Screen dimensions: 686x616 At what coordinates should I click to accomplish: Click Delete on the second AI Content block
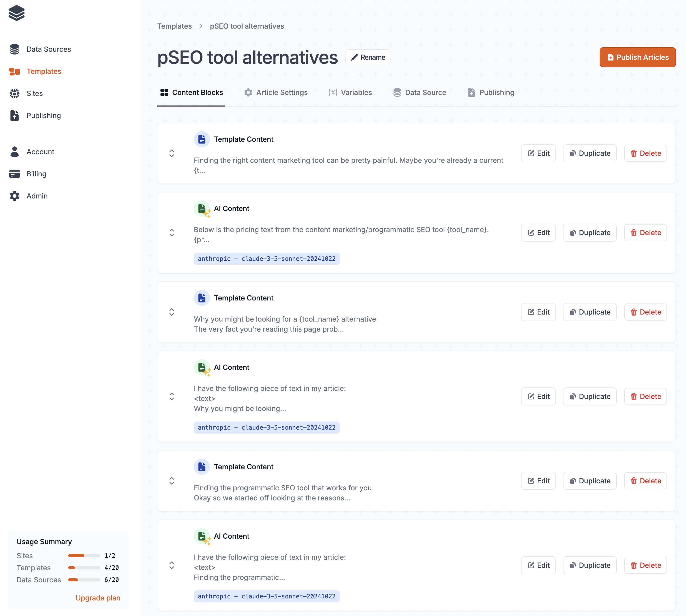point(646,396)
